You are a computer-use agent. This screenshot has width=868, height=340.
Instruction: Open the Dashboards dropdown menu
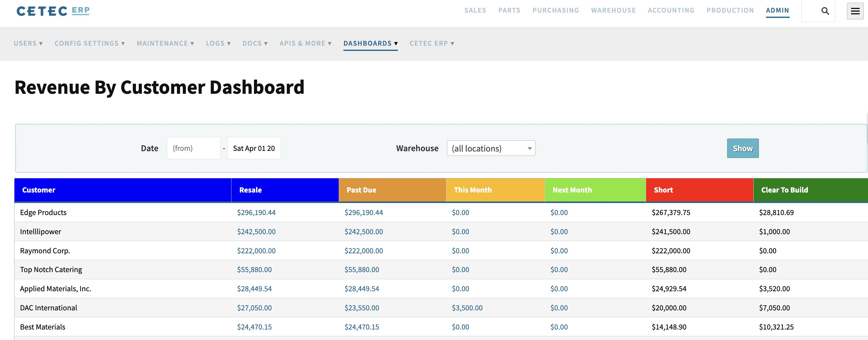370,44
